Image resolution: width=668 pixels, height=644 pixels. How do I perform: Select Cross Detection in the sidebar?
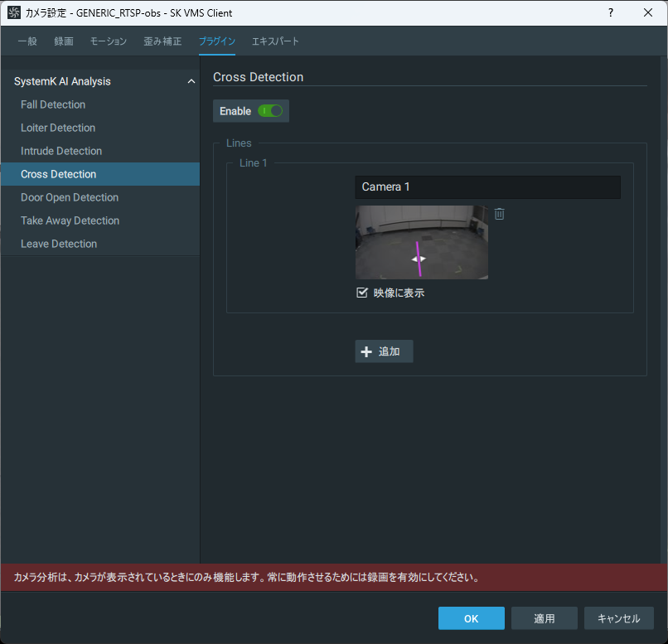(x=100, y=174)
